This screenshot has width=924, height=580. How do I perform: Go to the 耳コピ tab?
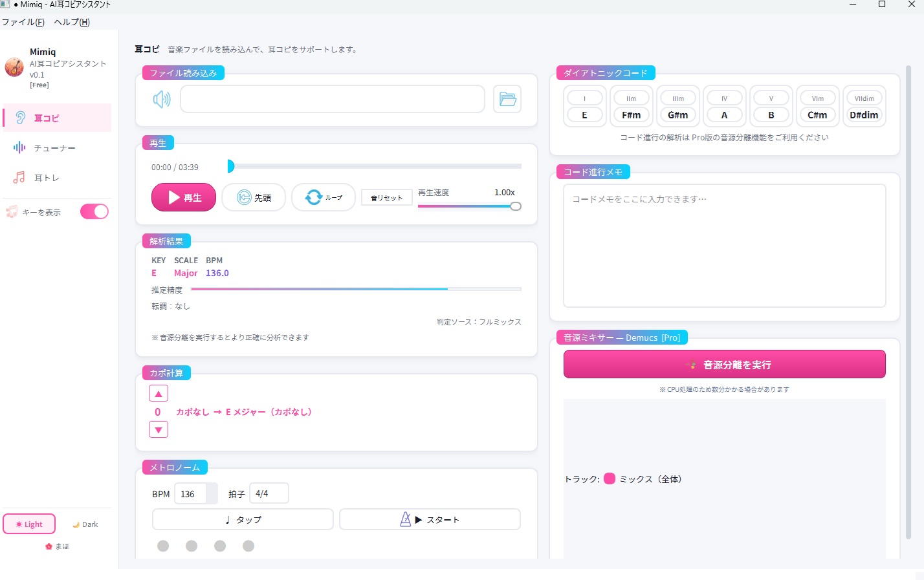[57, 118]
